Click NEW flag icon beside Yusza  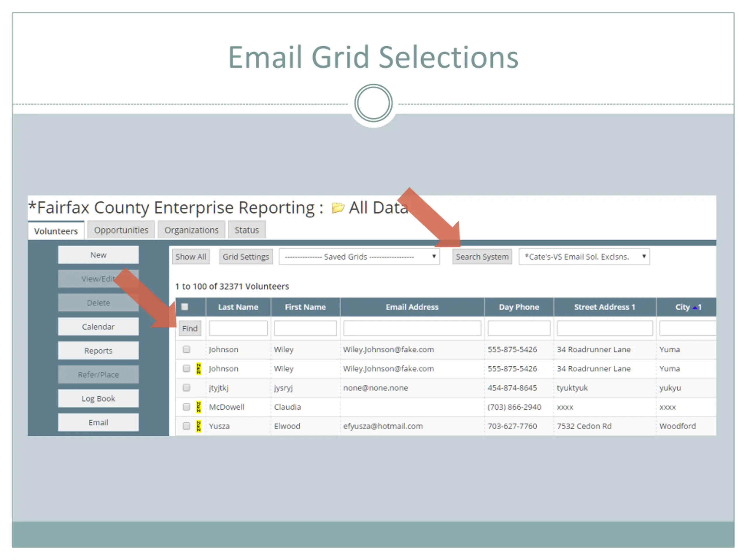point(199,426)
